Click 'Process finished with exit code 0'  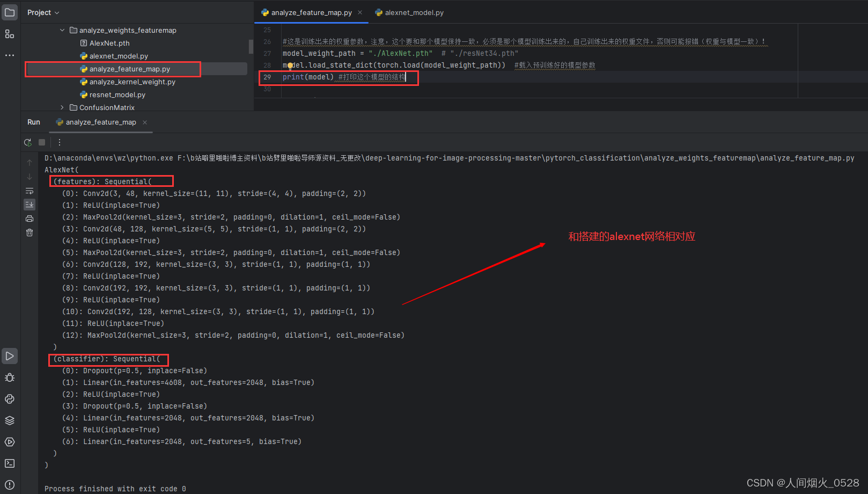115,489
